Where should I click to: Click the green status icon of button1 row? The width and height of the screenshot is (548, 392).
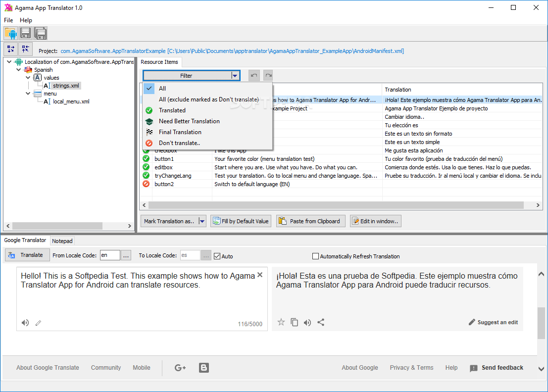[146, 159]
